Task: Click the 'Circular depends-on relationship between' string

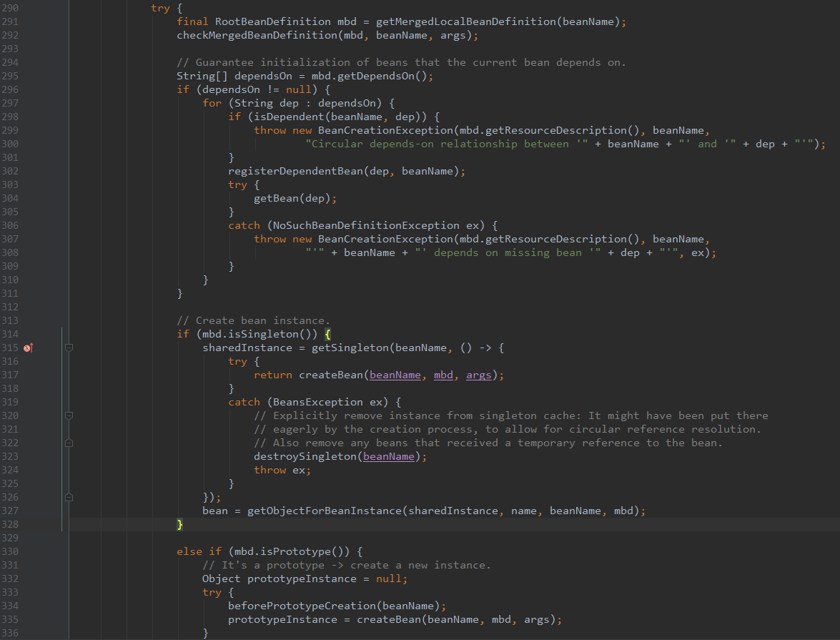Action: [447, 144]
